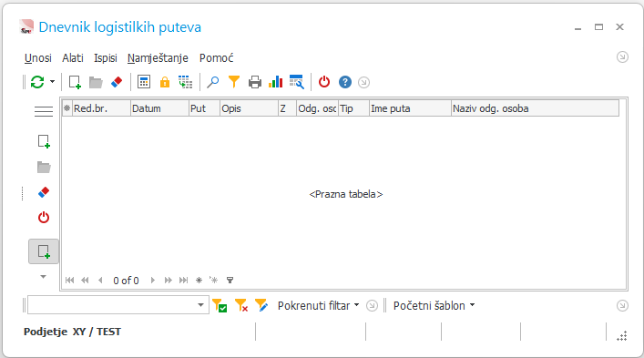644x358 pixels.
Task: Click the menu bar options arrow circle
Action: [622, 57]
